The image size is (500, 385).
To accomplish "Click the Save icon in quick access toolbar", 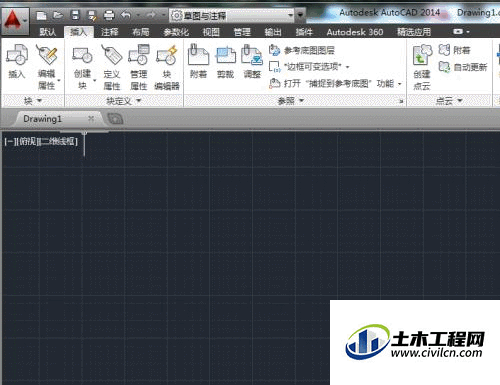I will 76,15.
